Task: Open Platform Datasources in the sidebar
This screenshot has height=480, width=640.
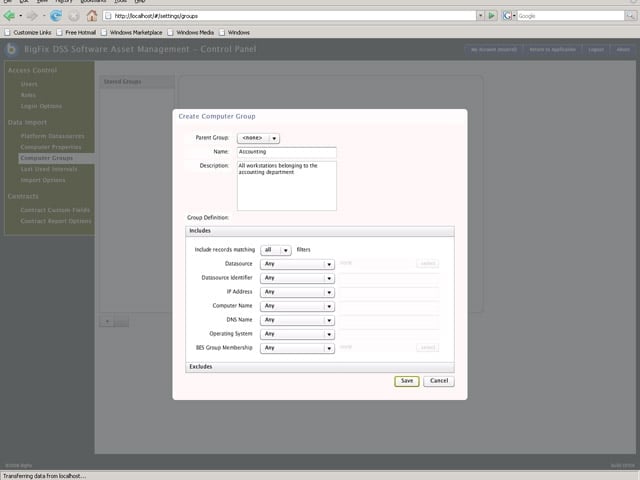Action: tap(52, 136)
